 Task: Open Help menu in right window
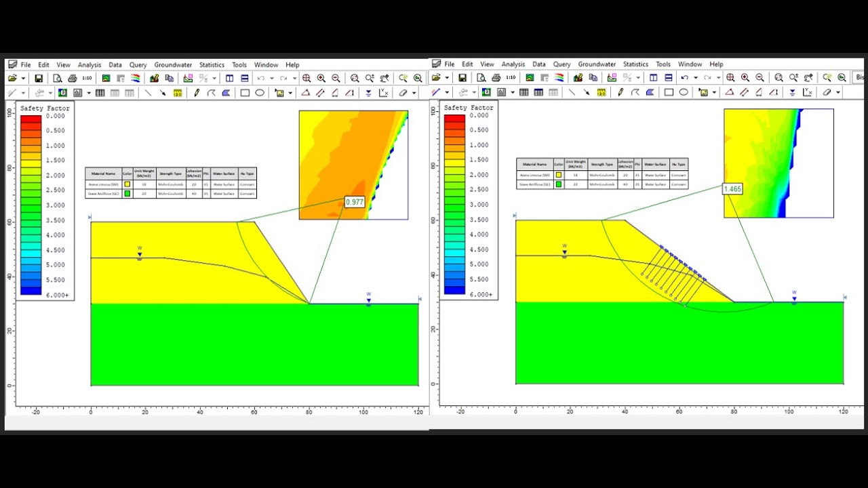pos(716,64)
